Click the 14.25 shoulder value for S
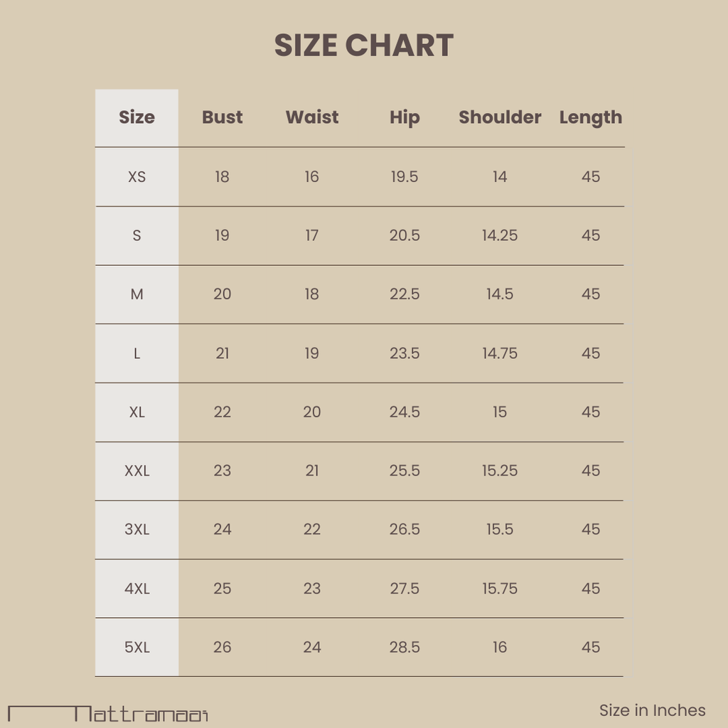 500,235
